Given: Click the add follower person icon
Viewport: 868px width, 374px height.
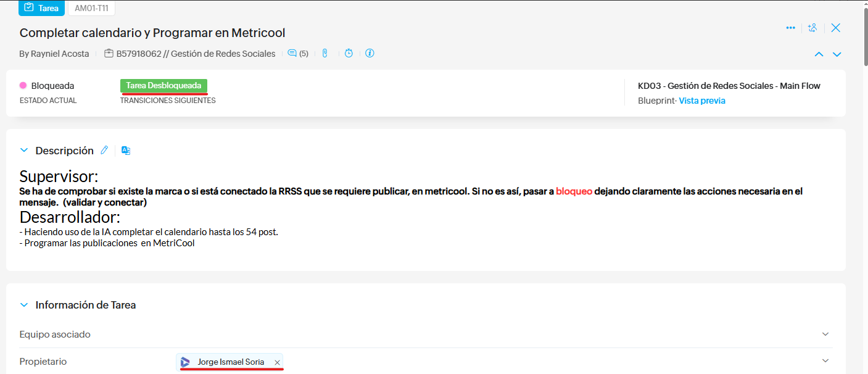Looking at the screenshot, I should point(812,28).
